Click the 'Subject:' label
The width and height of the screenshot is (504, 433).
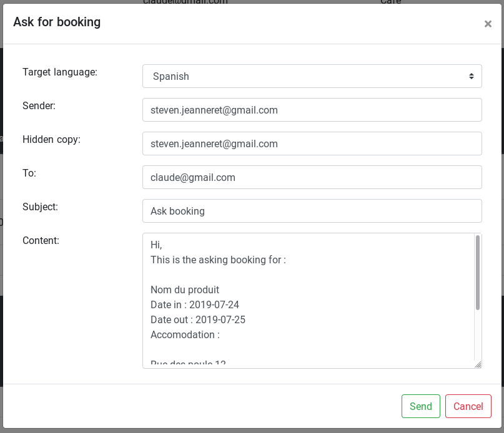point(40,207)
